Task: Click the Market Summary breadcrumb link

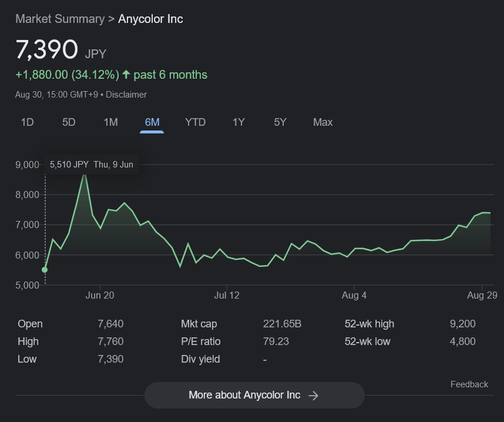Action: pyautogui.click(x=59, y=19)
